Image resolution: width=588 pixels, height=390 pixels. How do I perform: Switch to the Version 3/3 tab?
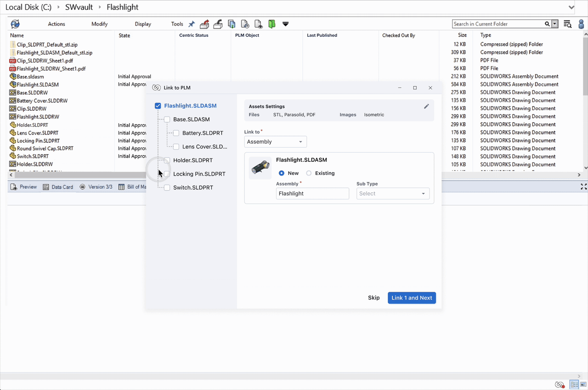click(x=96, y=187)
